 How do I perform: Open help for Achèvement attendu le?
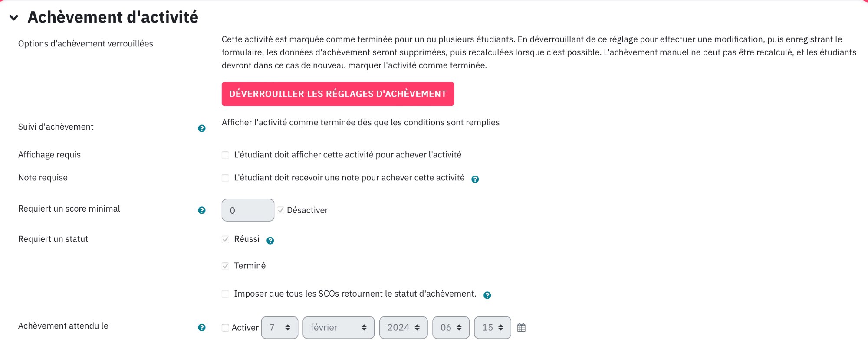[202, 327]
